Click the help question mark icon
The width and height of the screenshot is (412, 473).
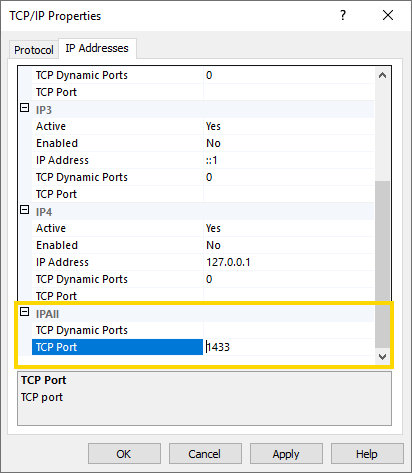click(x=343, y=15)
